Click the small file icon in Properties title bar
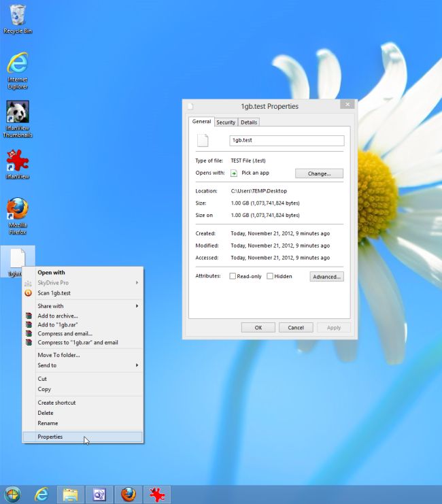 190,106
